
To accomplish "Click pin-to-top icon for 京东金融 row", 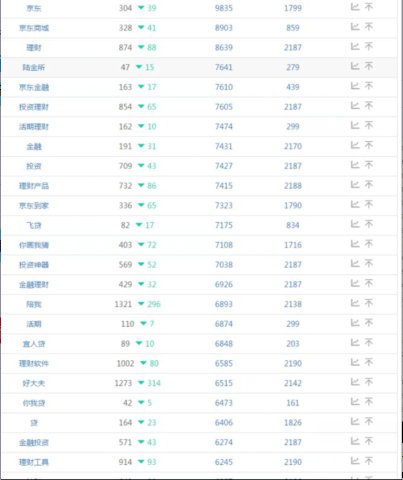I will (369, 86).
